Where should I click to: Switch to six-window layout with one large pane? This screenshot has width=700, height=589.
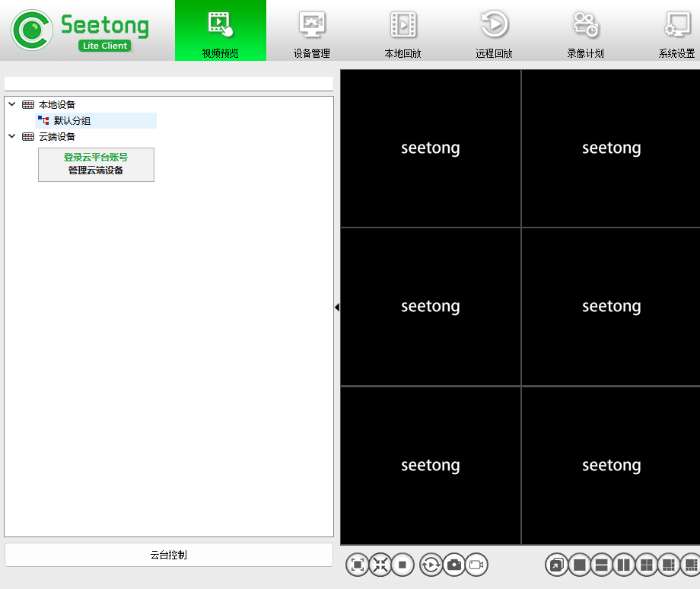[x=669, y=565]
